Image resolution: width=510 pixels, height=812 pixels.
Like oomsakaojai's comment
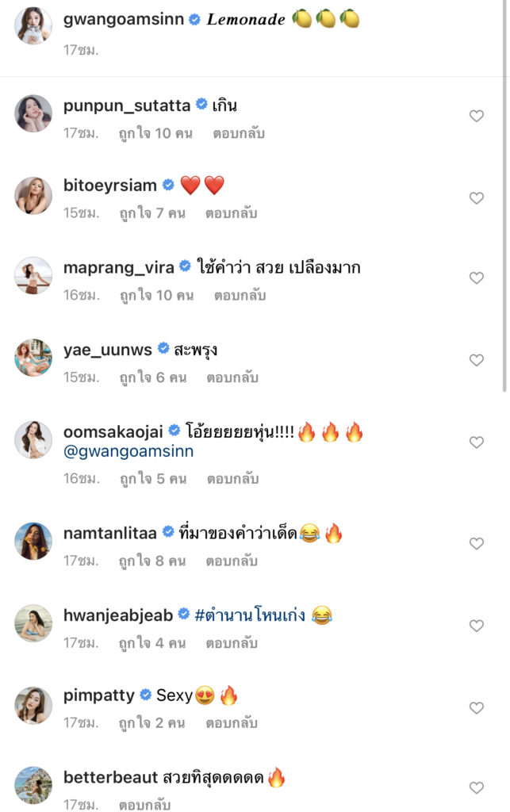476,442
